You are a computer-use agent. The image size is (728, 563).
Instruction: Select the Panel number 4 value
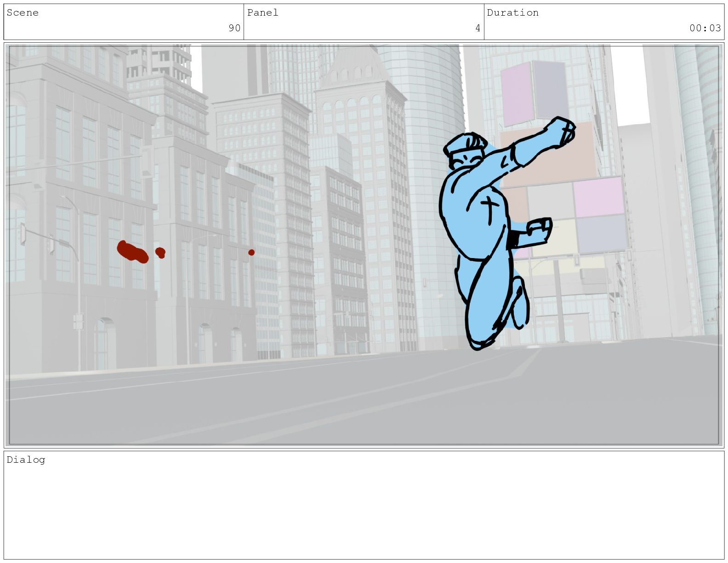tap(478, 28)
